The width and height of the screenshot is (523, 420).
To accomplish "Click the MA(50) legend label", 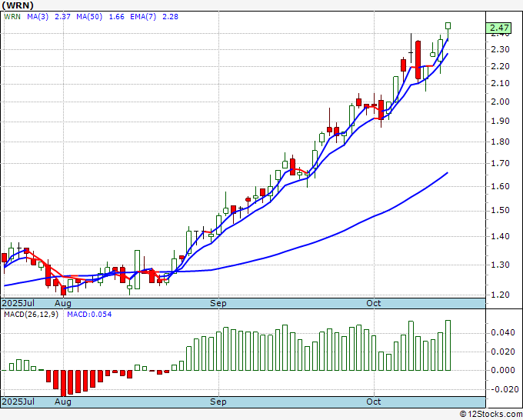I will click(x=89, y=17).
